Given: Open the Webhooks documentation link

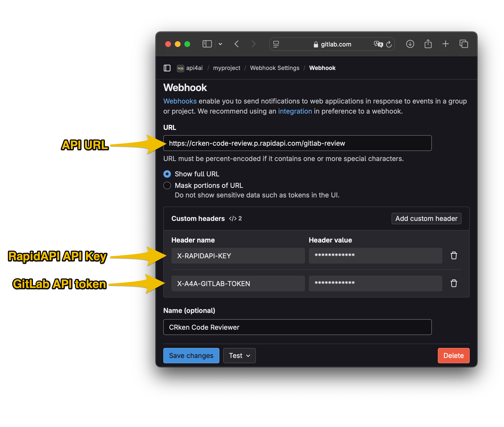Looking at the screenshot, I should (180, 101).
